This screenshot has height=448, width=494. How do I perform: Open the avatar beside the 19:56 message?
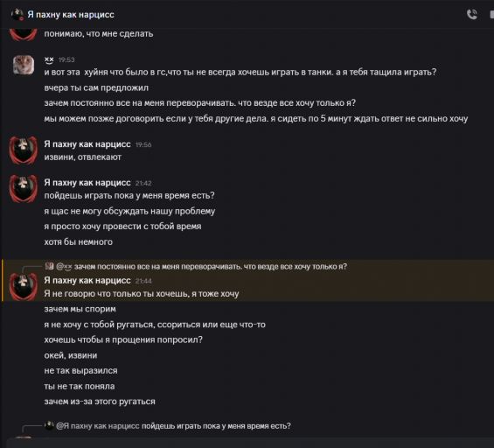[x=23, y=150]
